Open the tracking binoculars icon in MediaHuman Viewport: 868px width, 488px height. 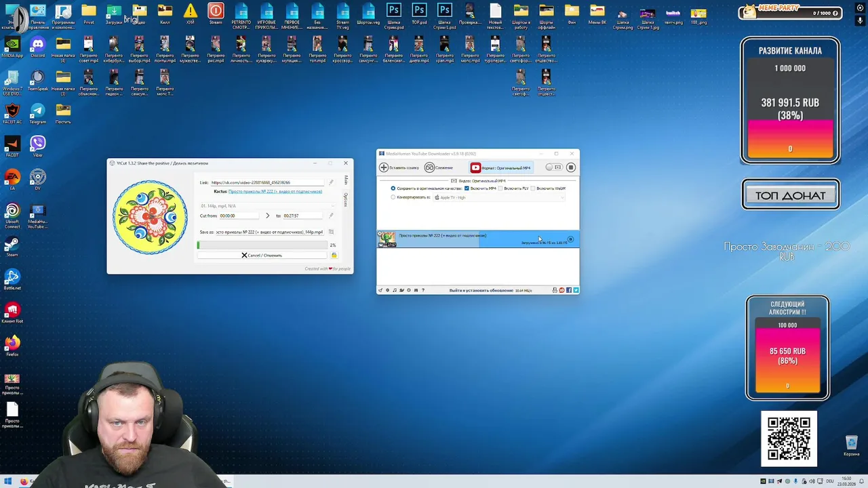click(x=429, y=167)
